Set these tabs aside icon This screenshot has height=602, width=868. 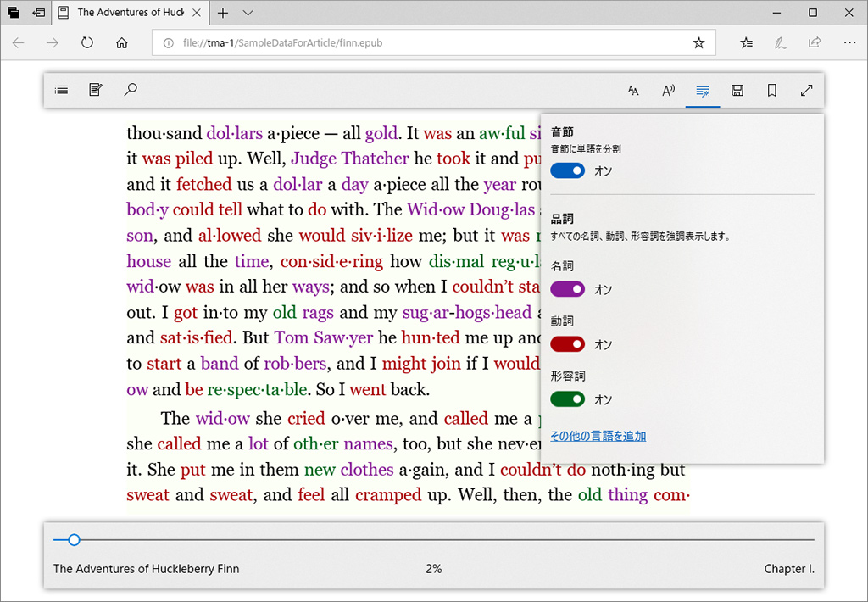pyautogui.click(x=39, y=12)
